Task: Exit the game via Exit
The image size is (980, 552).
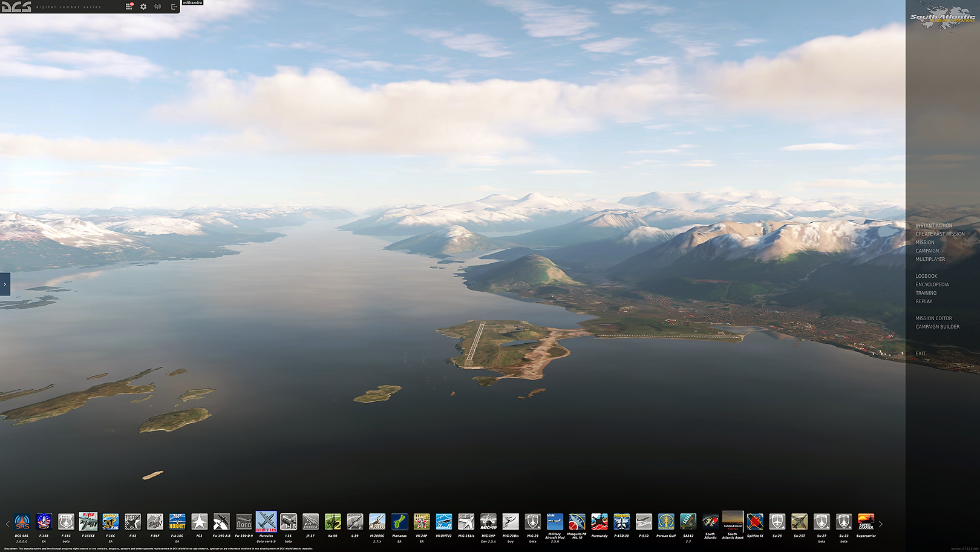Action: [921, 354]
